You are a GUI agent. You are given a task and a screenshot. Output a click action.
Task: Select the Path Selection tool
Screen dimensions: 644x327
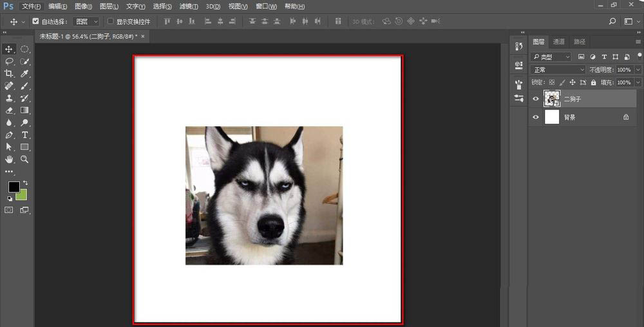point(8,147)
